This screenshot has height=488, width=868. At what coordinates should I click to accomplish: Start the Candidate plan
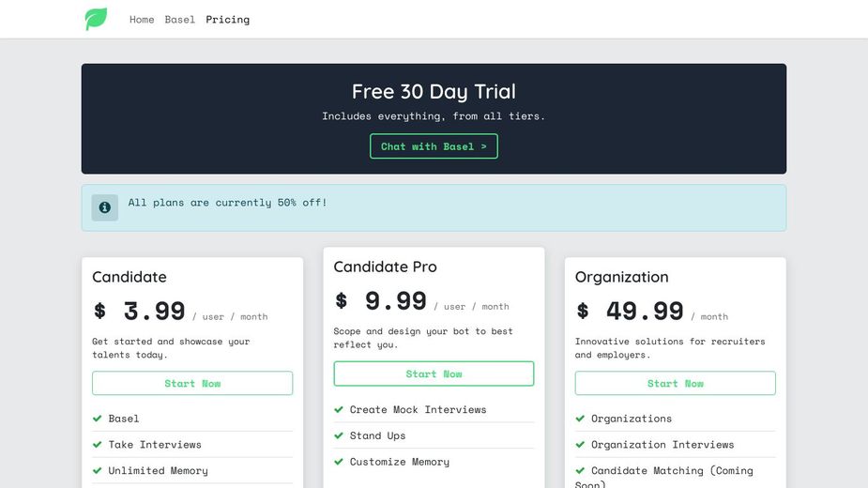192,383
